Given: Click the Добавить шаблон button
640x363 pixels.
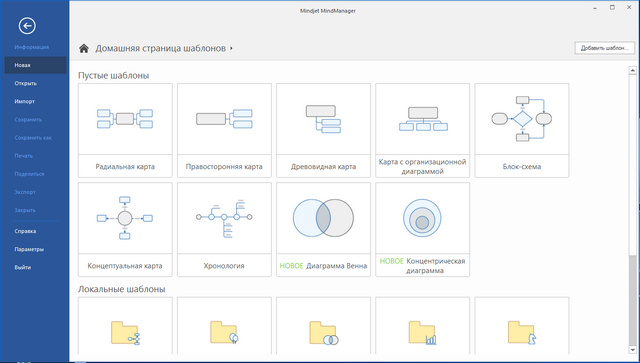Looking at the screenshot, I should [x=605, y=48].
